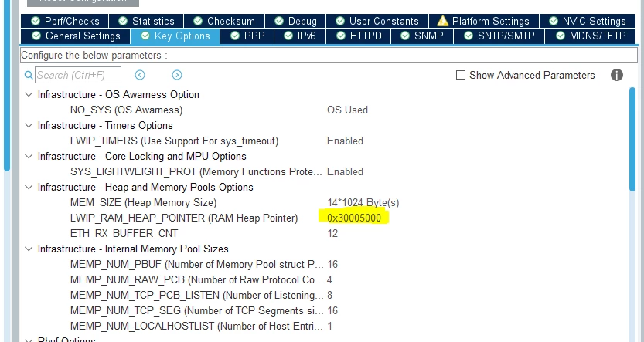
Task: Select the LWIP_TIMERS parameter row
Action: point(174,141)
